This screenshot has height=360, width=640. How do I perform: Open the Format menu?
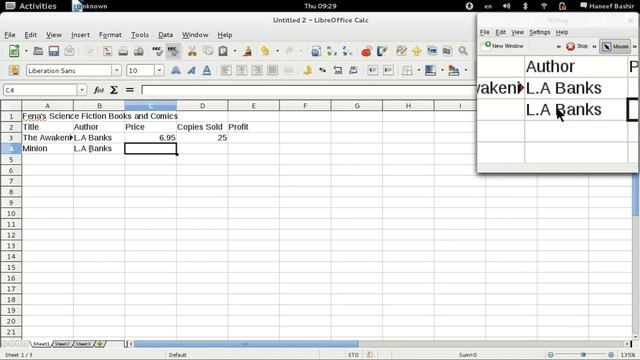click(x=110, y=35)
